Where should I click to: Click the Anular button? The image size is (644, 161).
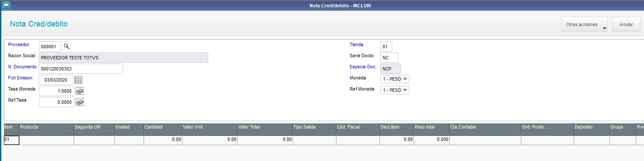[x=626, y=24]
